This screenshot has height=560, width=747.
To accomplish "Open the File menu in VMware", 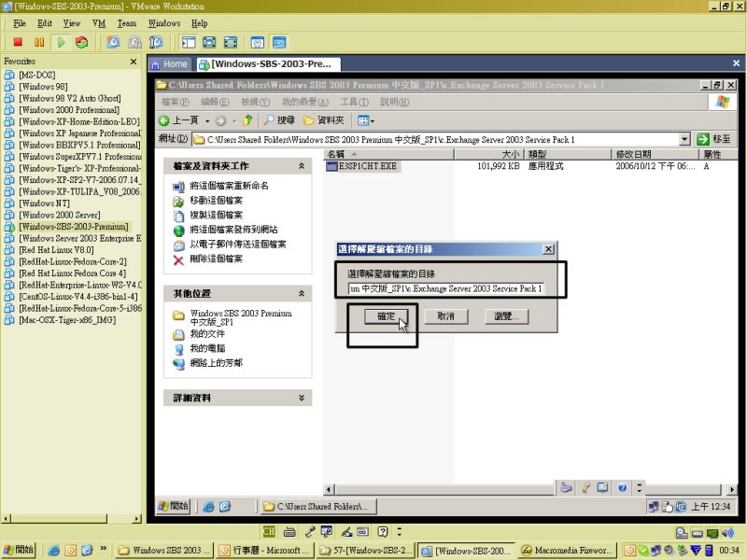I will pyautogui.click(x=20, y=23).
